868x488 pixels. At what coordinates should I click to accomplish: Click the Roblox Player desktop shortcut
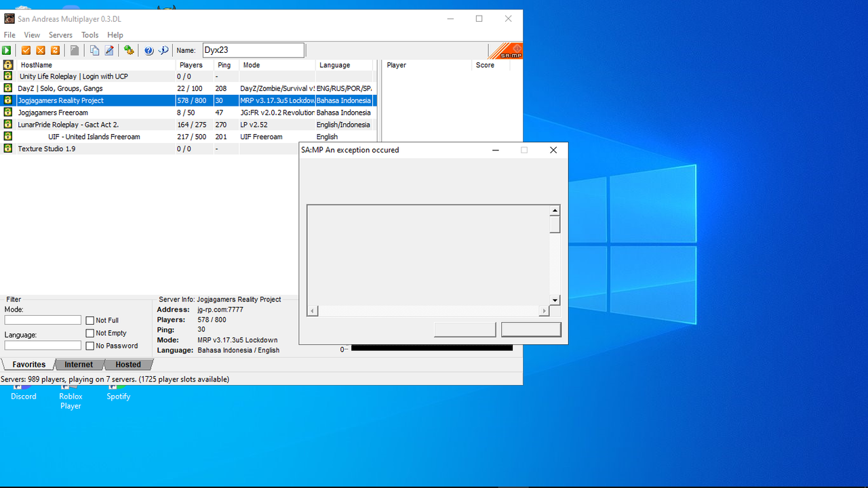(x=71, y=397)
